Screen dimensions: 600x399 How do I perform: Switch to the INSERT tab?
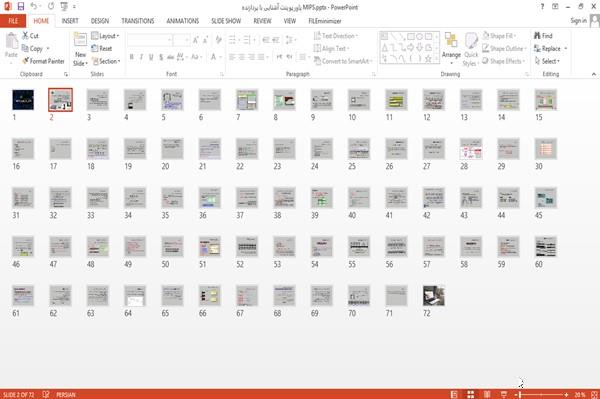70,21
